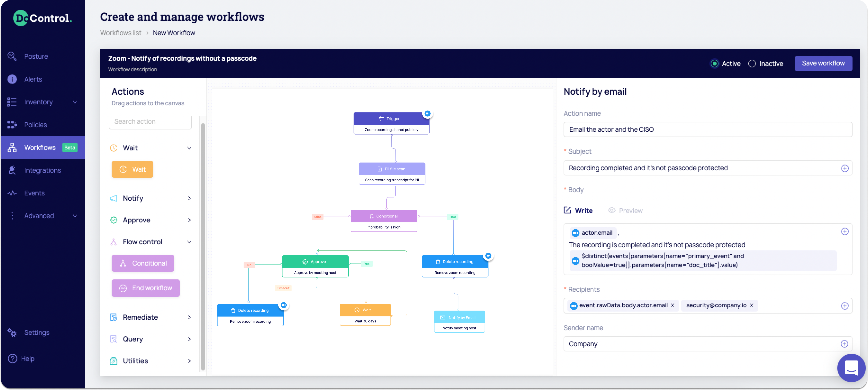The height and width of the screenshot is (390, 868).
Task: Expand the Query actions group
Action: click(189, 339)
